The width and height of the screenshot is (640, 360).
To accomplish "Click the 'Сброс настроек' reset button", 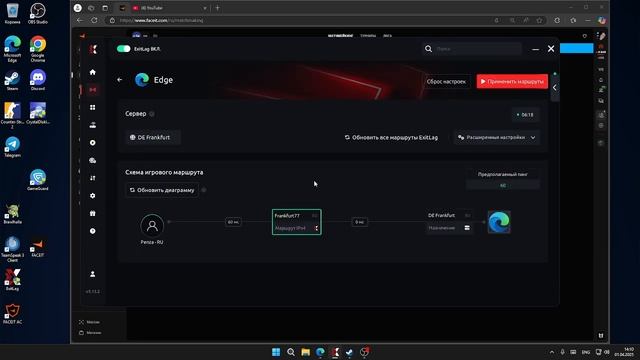I will 446,81.
